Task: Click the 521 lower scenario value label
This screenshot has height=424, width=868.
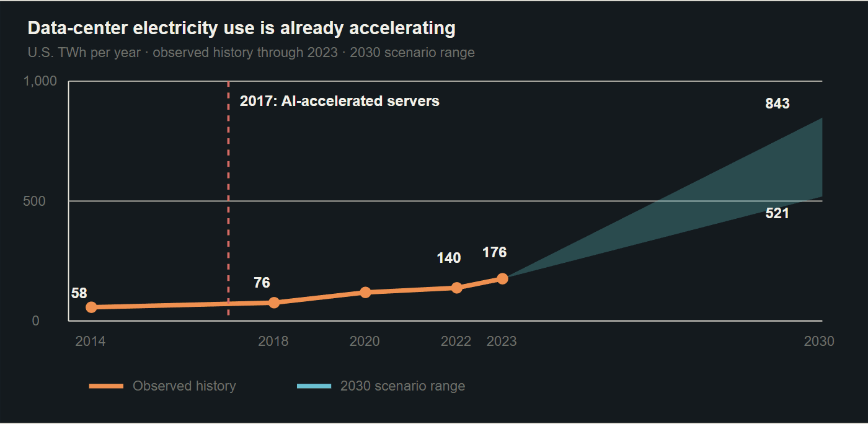Action: (x=777, y=214)
